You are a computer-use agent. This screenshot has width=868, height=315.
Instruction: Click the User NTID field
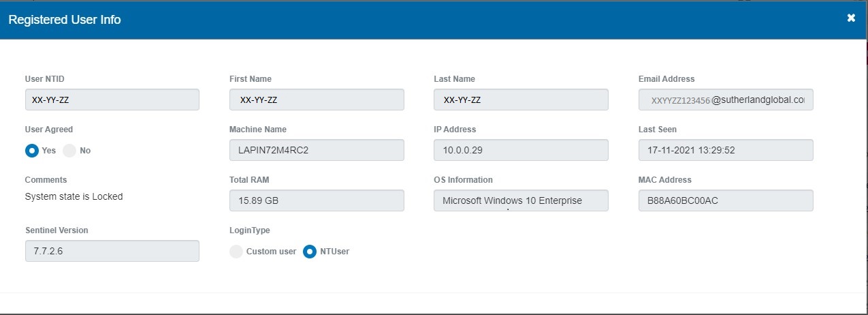(x=112, y=100)
